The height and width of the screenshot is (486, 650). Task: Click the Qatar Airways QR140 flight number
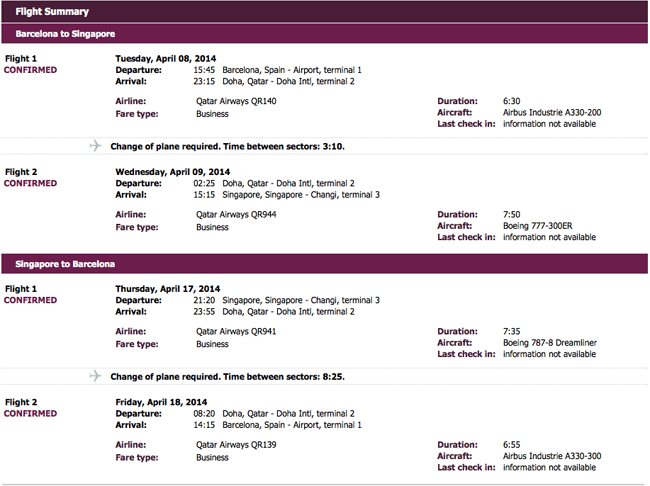[x=235, y=101]
